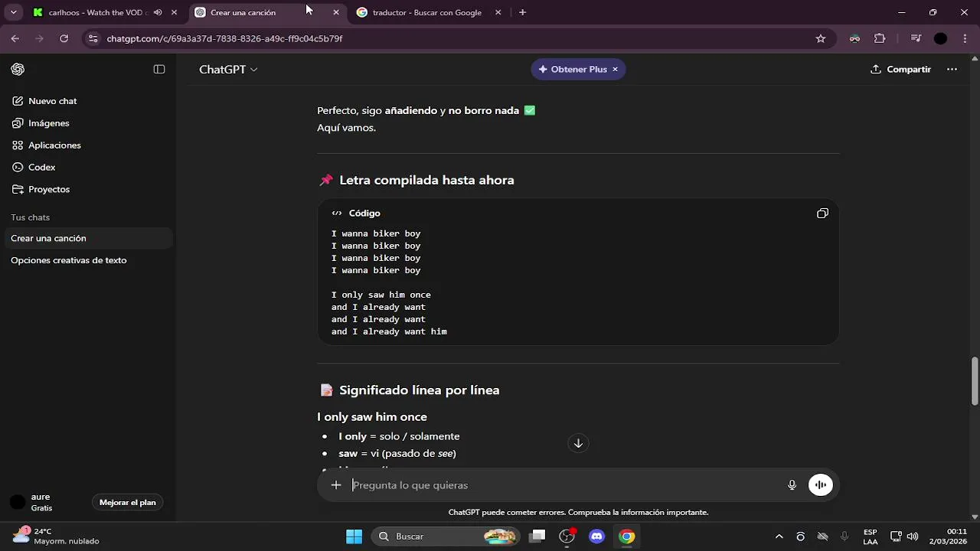Open the Chrome three-dot menu
This screenshot has height=551, width=980.
(x=965, y=38)
